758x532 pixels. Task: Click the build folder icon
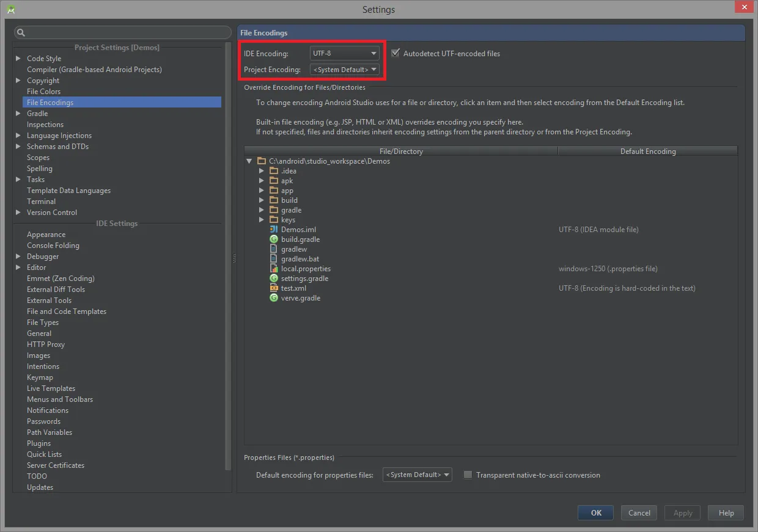(x=274, y=200)
